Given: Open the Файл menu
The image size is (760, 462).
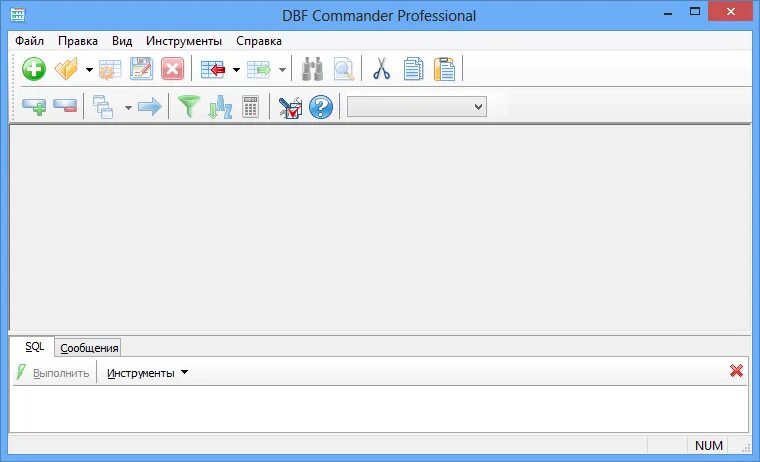Looking at the screenshot, I should (x=30, y=41).
